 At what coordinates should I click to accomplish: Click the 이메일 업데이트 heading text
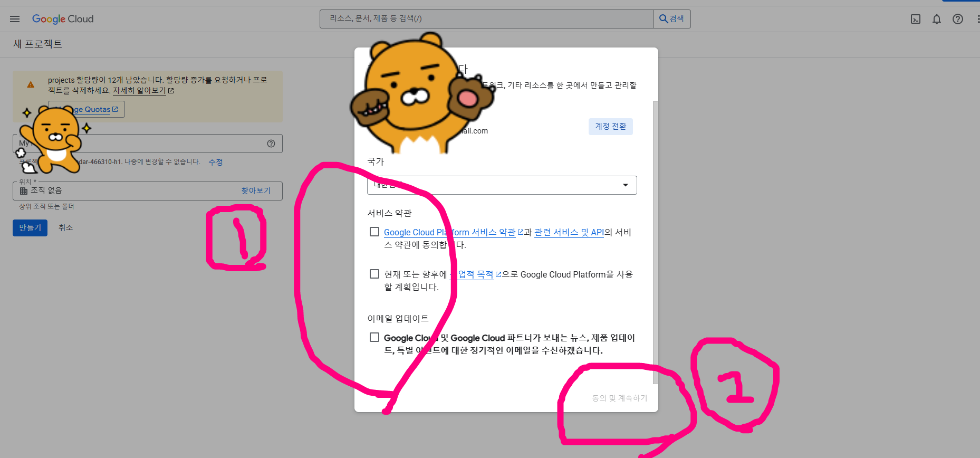click(x=398, y=319)
